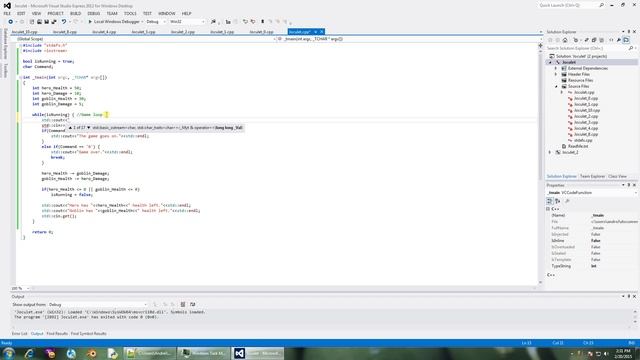Switch to Windows Task Manager taskbar button
The height and width of the screenshot is (360, 640).
tap(203, 353)
